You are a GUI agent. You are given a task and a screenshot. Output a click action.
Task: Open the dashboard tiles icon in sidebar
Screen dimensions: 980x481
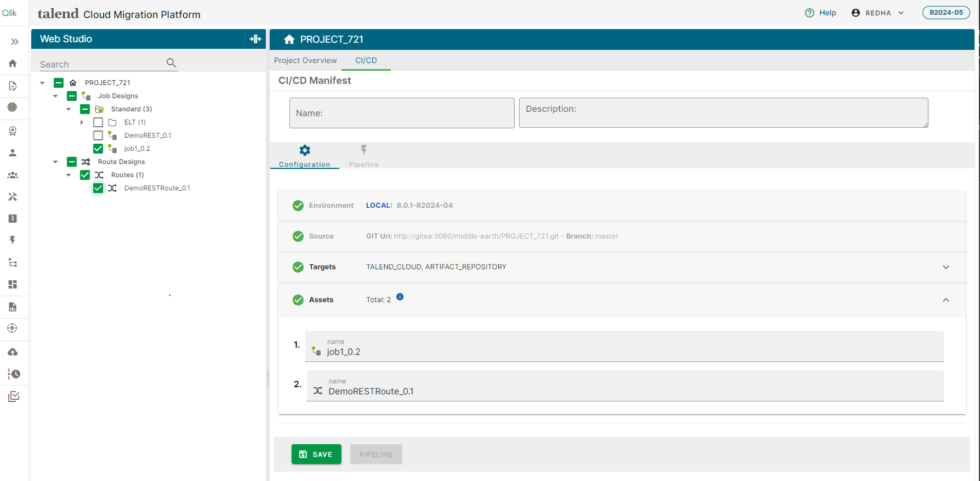coord(13,284)
